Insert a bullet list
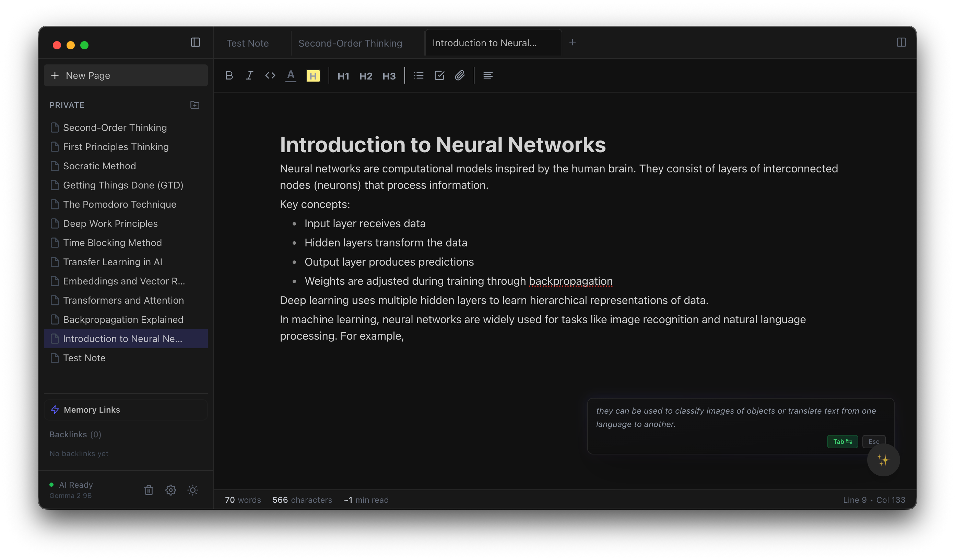This screenshot has height=560, width=955. point(419,75)
